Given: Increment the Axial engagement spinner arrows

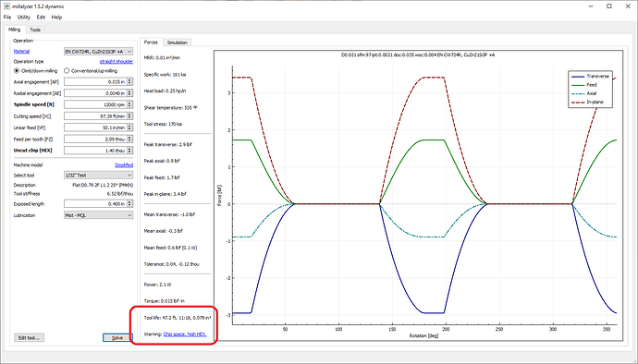Looking at the screenshot, I should click(x=129, y=80).
